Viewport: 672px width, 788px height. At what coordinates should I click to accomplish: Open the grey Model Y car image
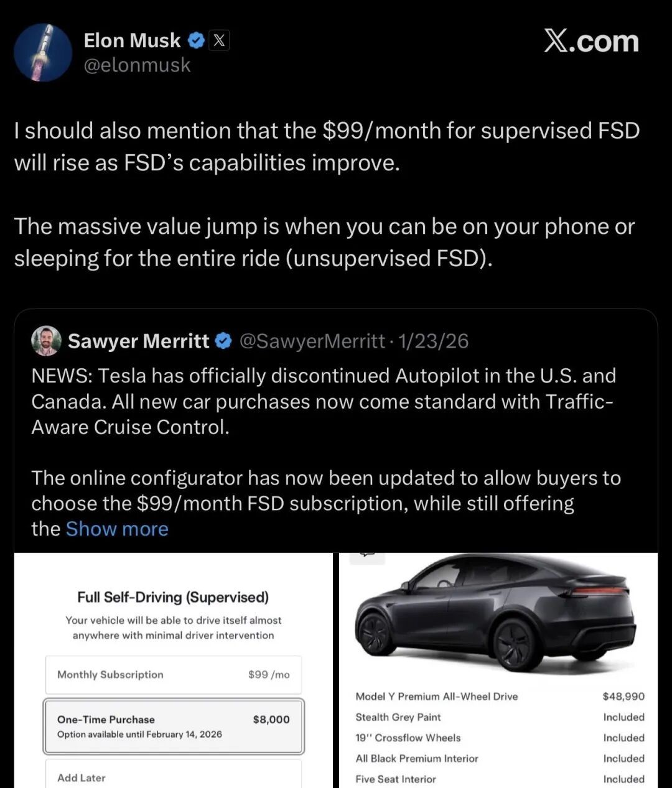coord(495,614)
